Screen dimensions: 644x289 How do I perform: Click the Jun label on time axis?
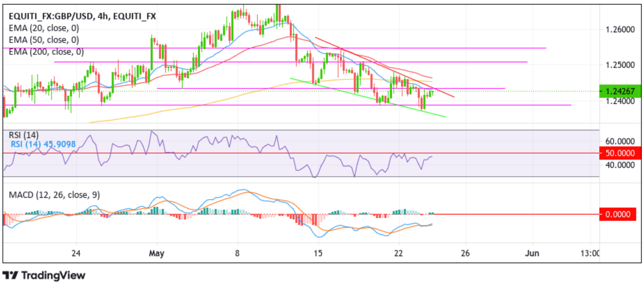(x=532, y=253)
